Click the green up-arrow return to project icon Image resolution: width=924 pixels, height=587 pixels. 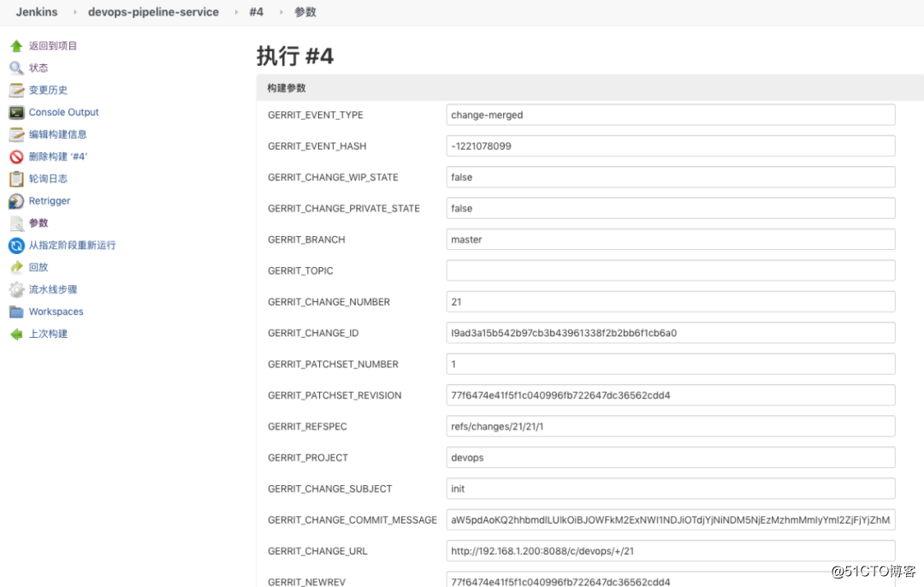pos(16,46)
